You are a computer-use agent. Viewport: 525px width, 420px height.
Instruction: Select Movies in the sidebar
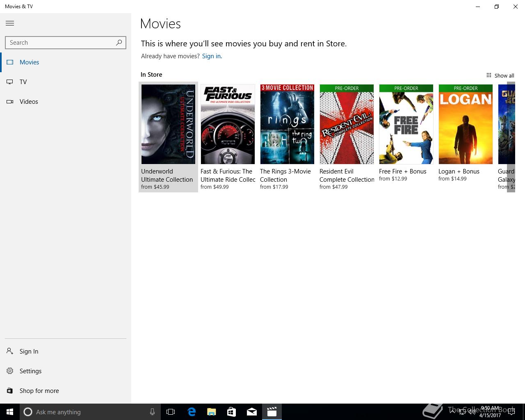click(66, 62)
